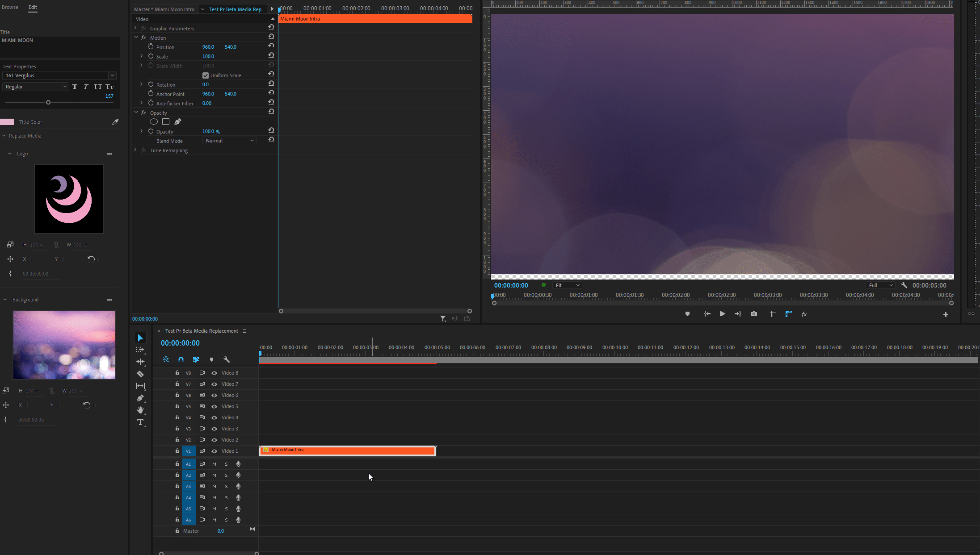Hide the Video 1 track output
This screenshot has width=980, height=555.
[214, 451]
